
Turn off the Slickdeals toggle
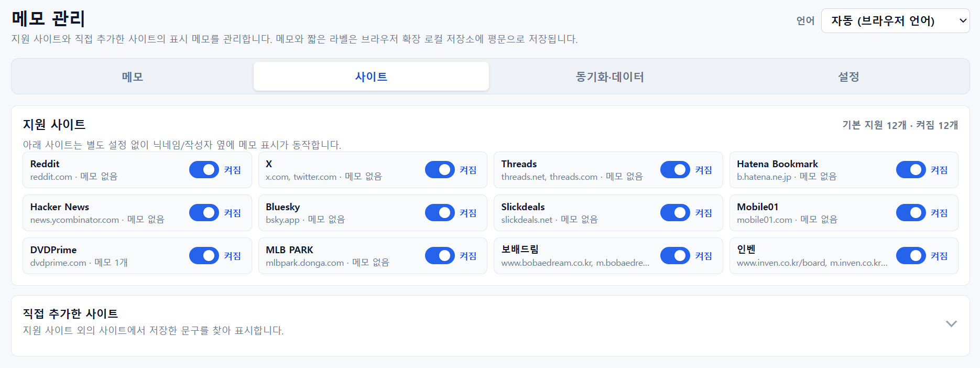675,213
